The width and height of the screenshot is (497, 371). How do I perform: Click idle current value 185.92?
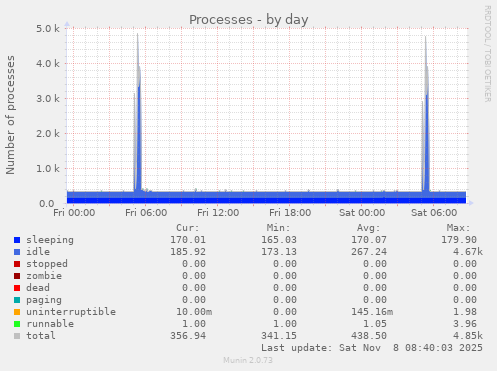click(x=188, y=252)
